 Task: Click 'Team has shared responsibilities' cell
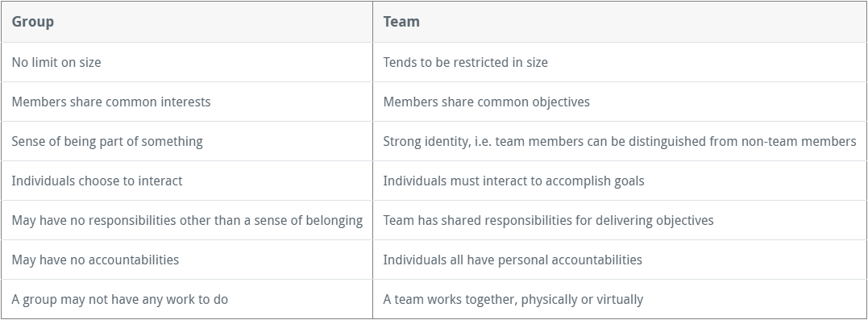620,220
